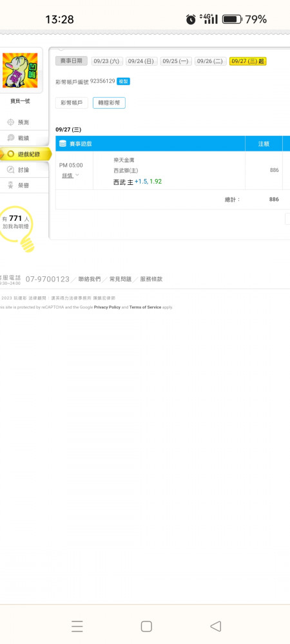Expand the 詳情 dropdown under PM 05:00
Screen dimensions: 290x644
pyautogui.click(x=71, y=175)
